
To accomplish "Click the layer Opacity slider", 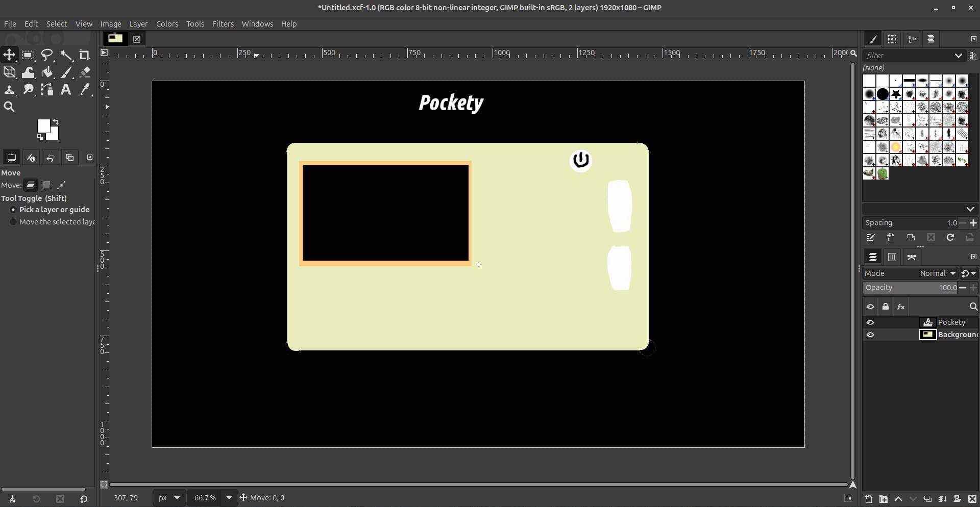I will (x=910, y=288).
